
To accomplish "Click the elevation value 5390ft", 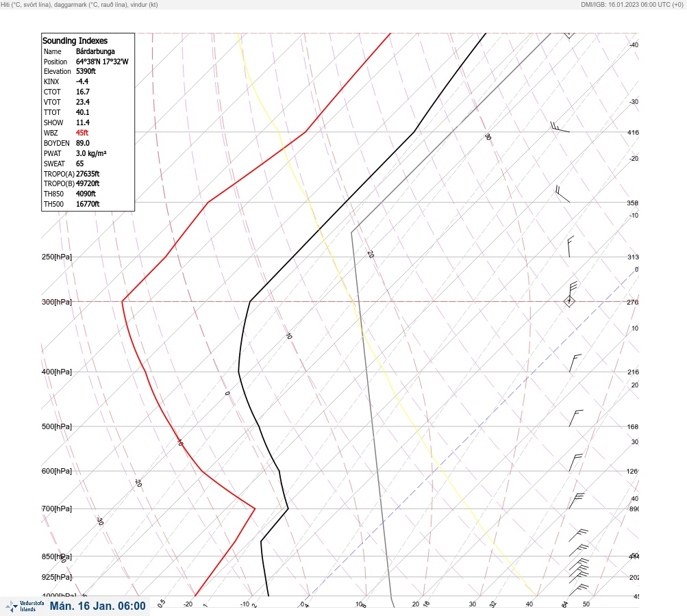I will point(86,71).
